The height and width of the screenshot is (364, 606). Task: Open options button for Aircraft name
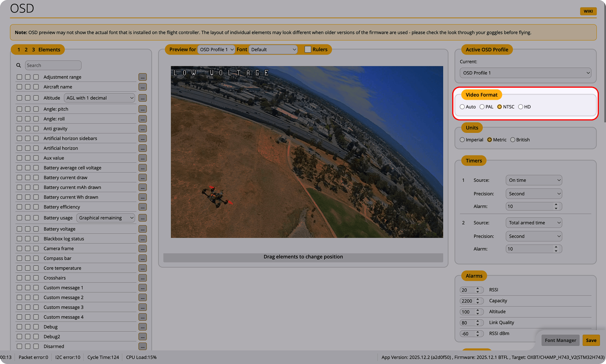pyautogui.click(x=142, y=87)
